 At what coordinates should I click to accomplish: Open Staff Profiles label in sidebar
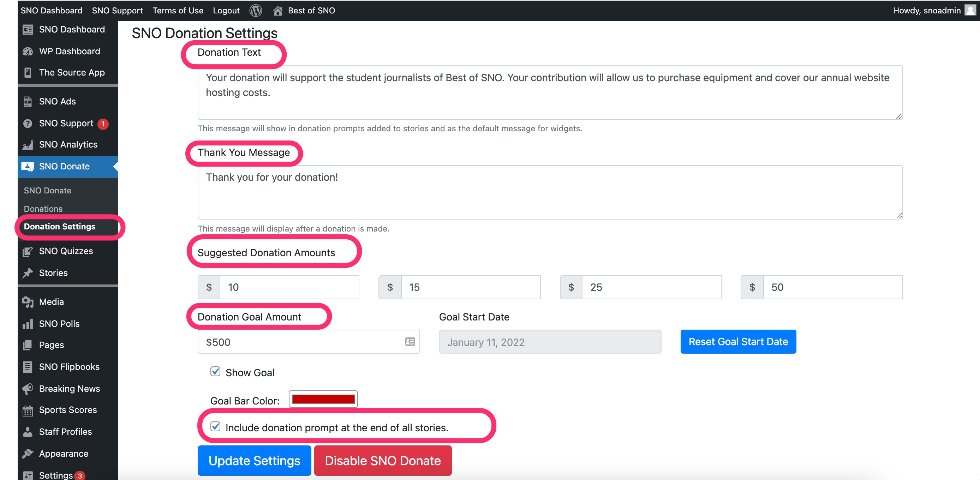pos(65,432)
